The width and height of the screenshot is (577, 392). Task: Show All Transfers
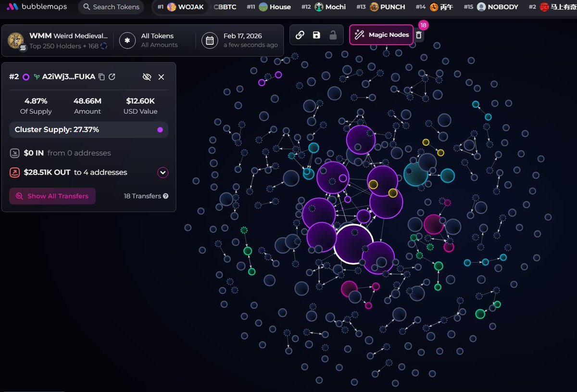pos(52,196)
